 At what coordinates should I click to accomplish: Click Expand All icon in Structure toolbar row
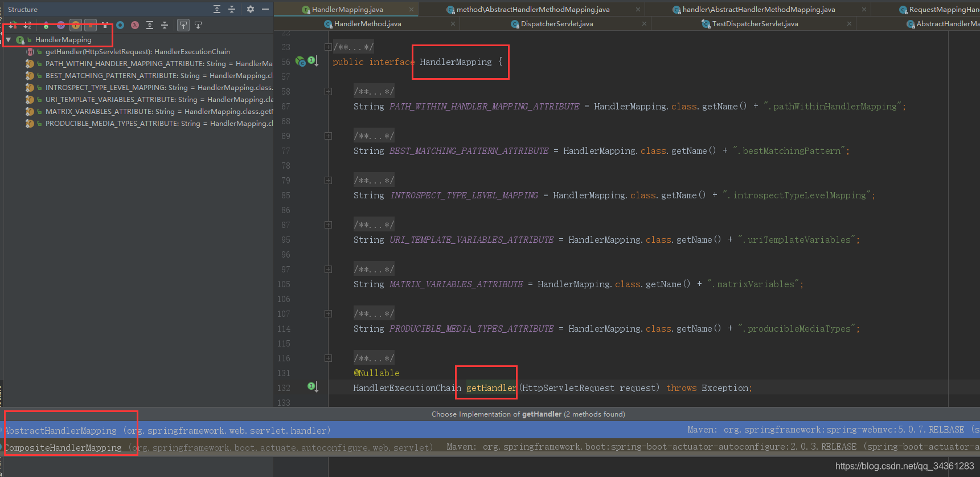[x=150, y=25]
